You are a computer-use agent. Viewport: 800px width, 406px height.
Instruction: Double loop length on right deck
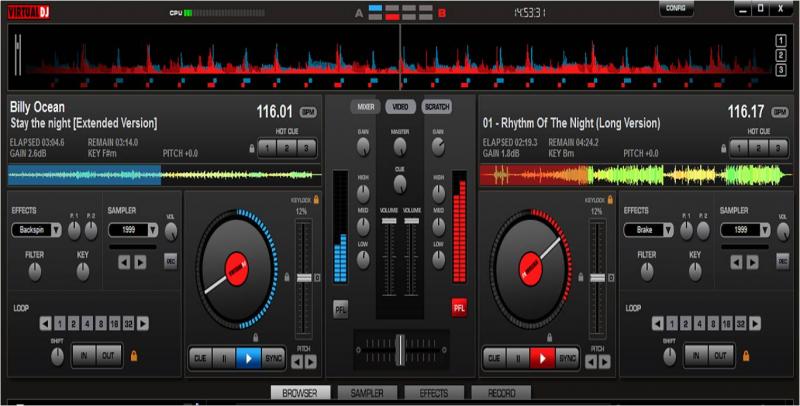point(755,323)
